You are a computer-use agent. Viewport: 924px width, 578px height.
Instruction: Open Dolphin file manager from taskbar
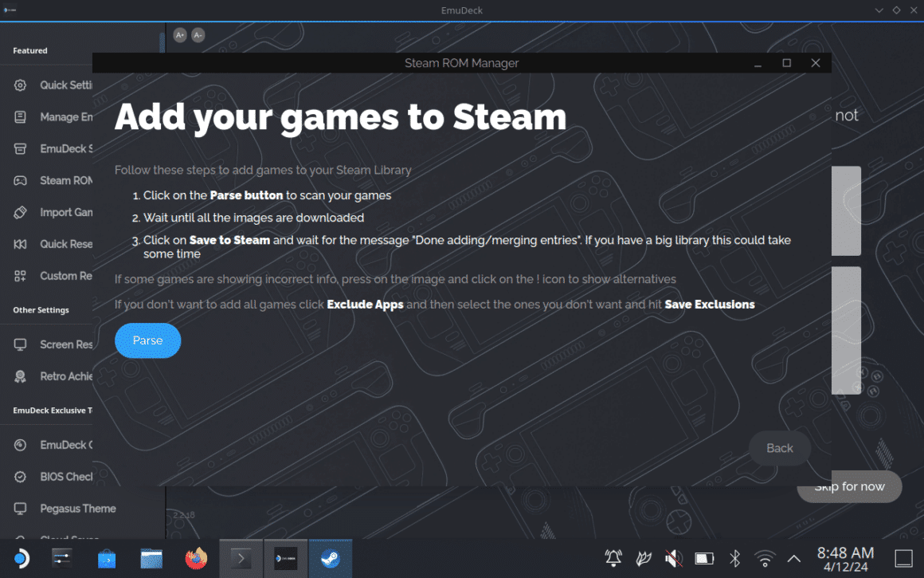click(x=151, y=558)
